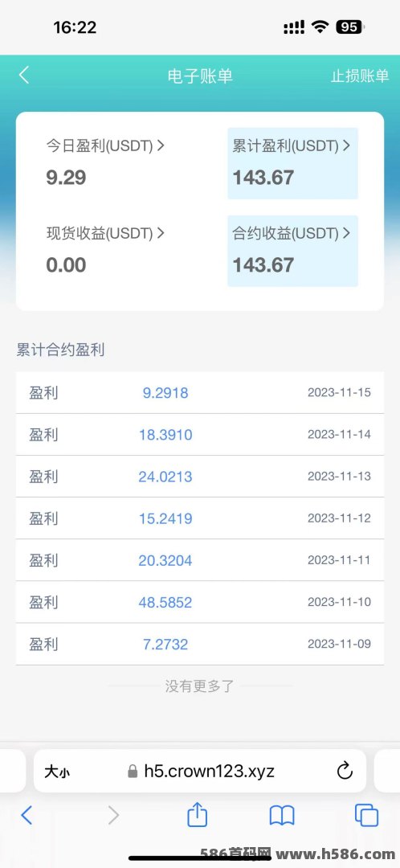The image size is (400, 868).
Task: Open the 大小 text size menu
Action: click(x=57, y=771)
